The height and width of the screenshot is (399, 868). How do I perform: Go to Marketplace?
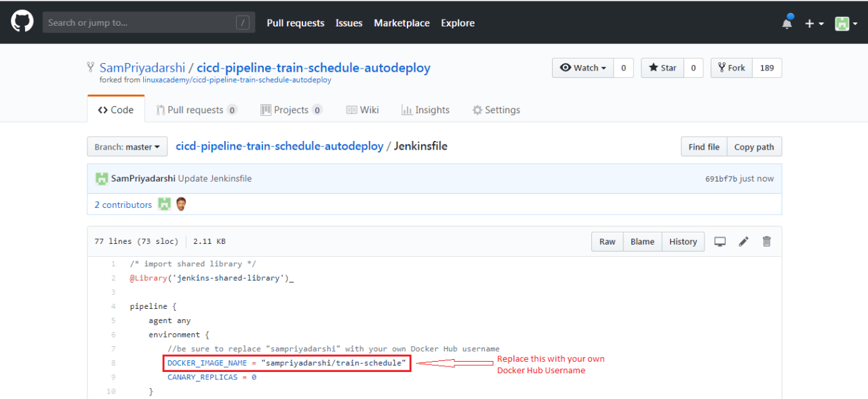point(401,23)
